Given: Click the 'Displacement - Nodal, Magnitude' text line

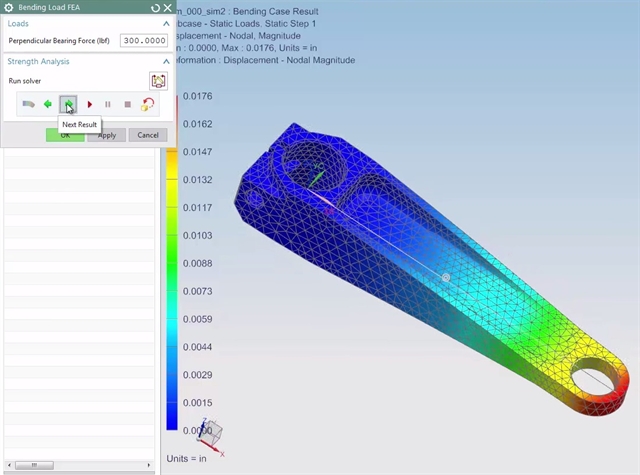Looking at the screenshot, I should click(237, 36).
